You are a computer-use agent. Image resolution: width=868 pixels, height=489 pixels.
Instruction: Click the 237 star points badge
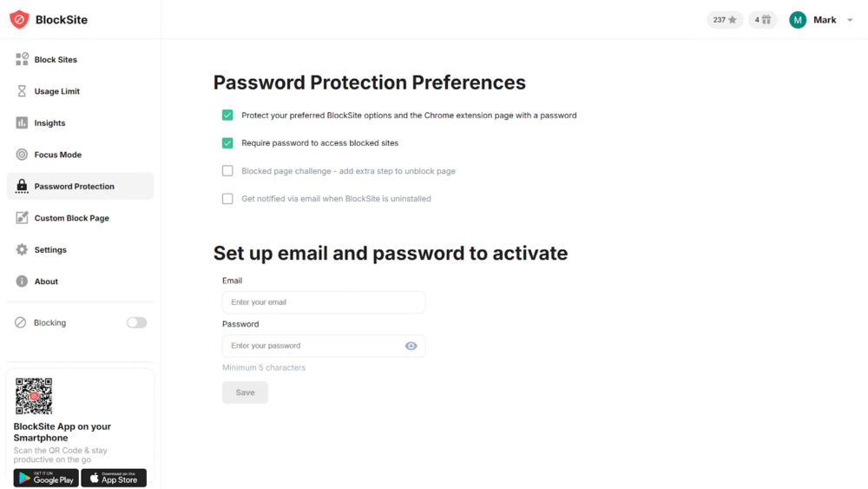(725, 20)
